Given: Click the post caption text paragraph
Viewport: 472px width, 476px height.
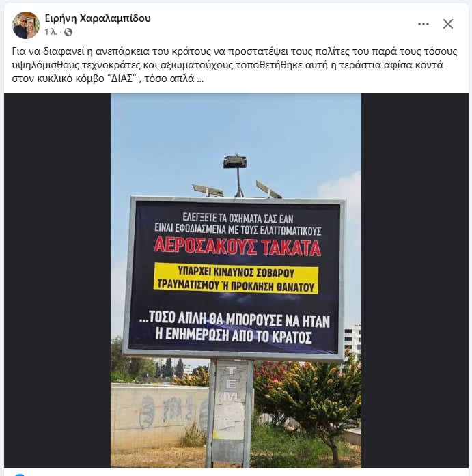Looking at the screenshot, I should click(x=234, y=65).
